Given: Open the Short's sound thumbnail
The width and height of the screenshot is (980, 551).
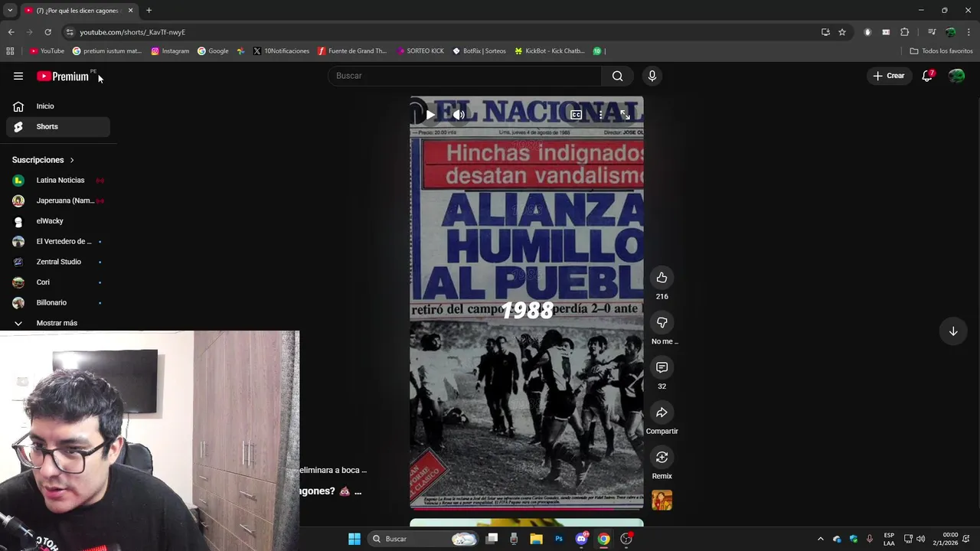Looking at the screenshot, I should (661, 500).
